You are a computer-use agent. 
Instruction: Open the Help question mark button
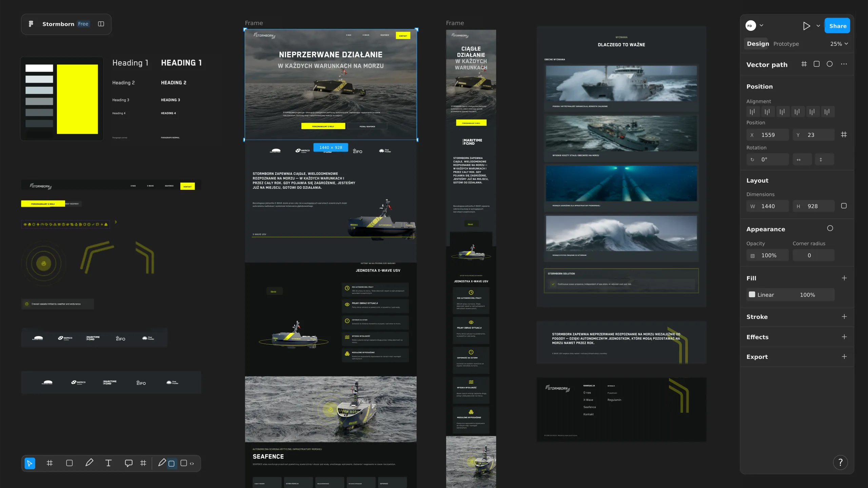point(841,462)
